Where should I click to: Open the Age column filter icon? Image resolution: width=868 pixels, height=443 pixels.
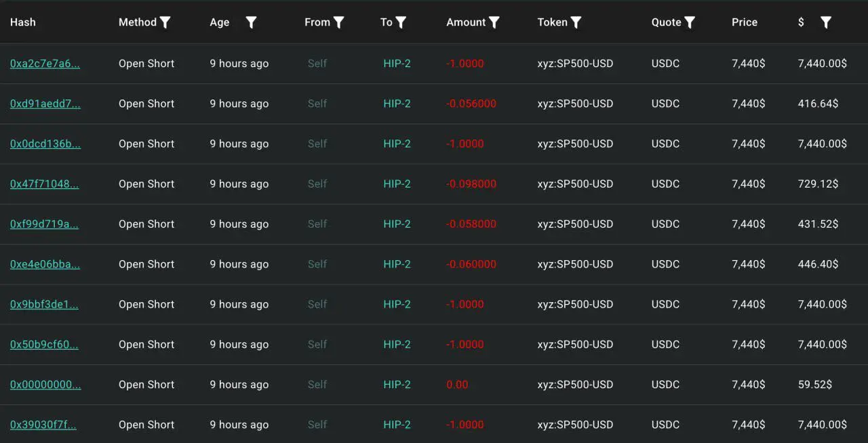[x=251, y=22]
